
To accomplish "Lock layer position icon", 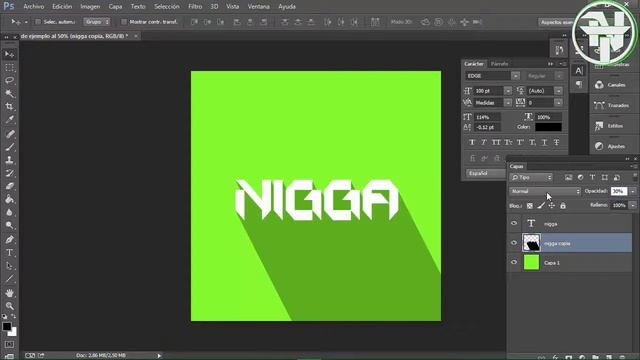I will 552,206.
